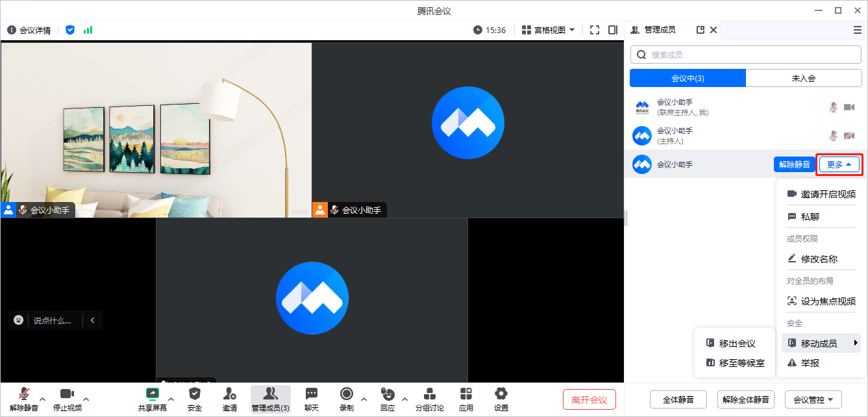Click the red 离开会议 button
This screenshot has height=417, width=868.
coord(589,400)
